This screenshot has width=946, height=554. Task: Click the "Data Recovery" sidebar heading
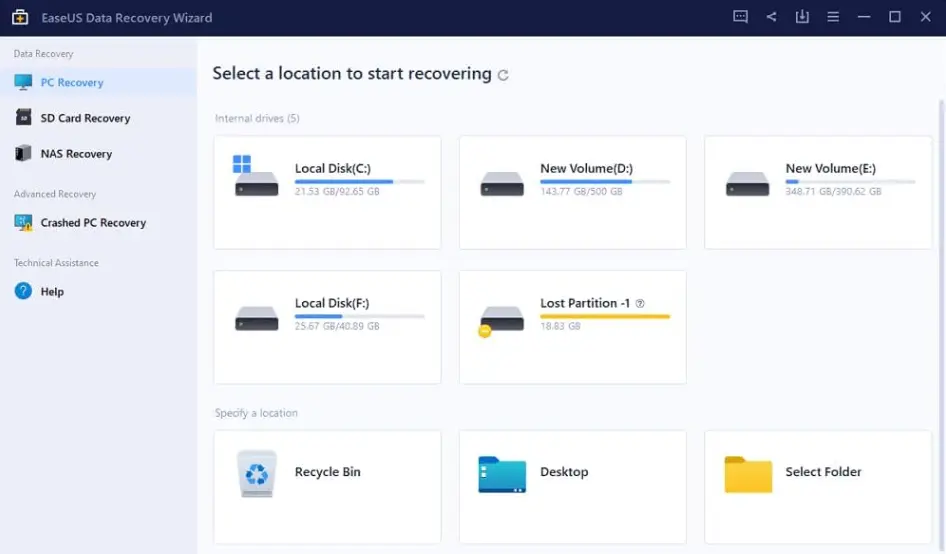[x=43, y=54]
